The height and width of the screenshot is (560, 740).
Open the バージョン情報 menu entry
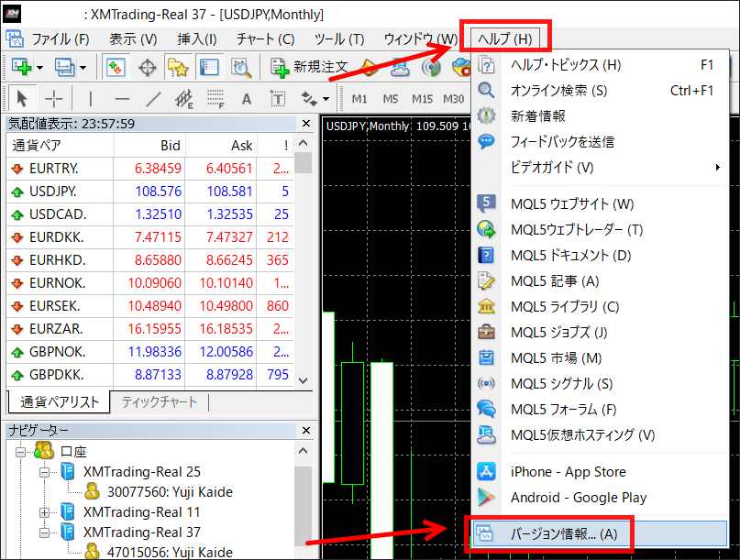563,533
